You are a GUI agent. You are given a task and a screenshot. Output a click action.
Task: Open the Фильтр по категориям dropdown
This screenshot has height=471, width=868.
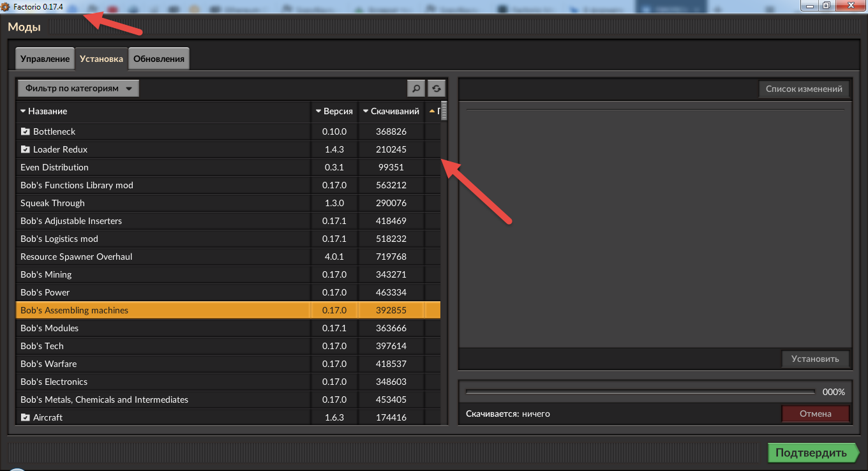click(x=78, y=89)
